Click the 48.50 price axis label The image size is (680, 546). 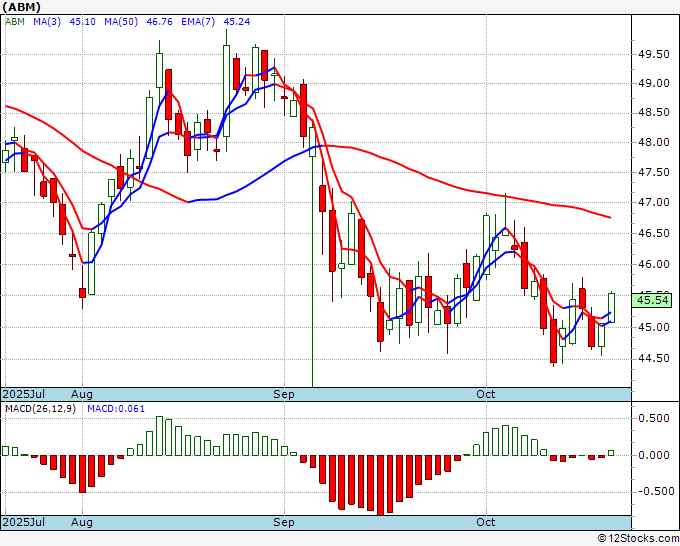pyautogui.click(x=654, y=113)
